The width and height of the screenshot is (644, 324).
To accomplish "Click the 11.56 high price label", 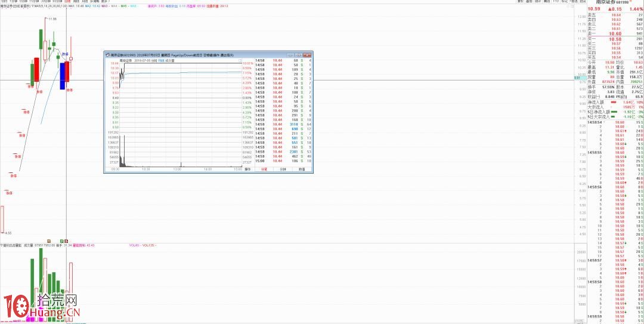I will 52,19.
